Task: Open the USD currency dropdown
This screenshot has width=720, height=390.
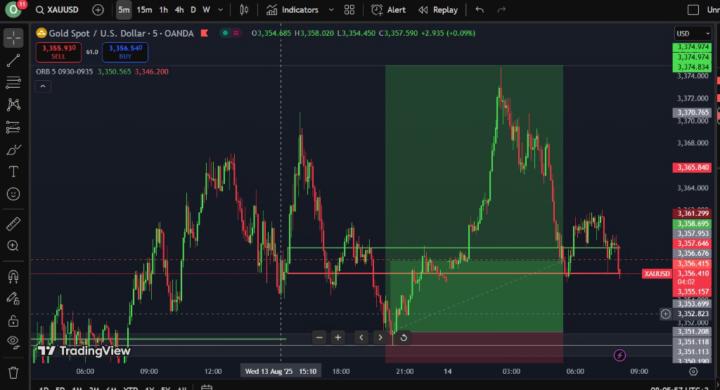Action: (x=693, y=34)
